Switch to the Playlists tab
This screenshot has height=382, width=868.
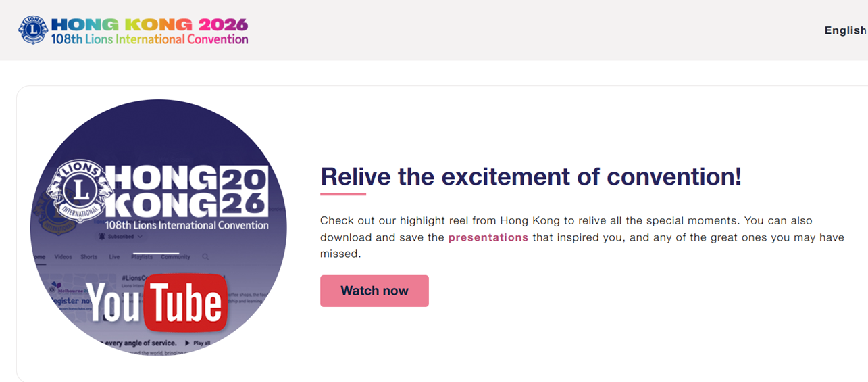click(x=142, y=257)
